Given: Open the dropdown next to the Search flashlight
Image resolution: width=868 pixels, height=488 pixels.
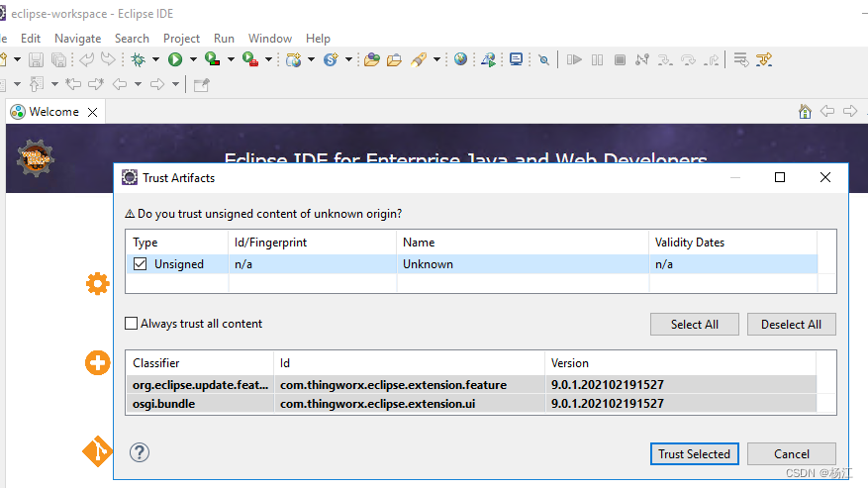Looking at the screenshot, I should pyautogui.click(x=436, y=59).
